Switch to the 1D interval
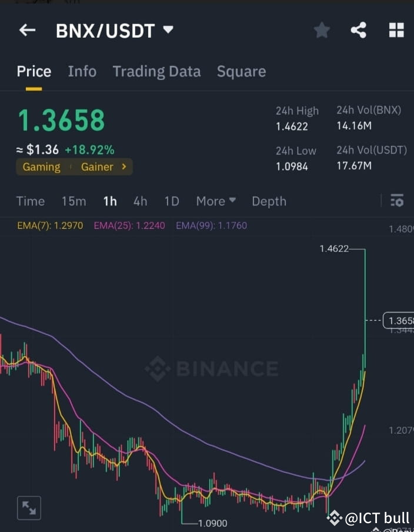 [171, 201]
